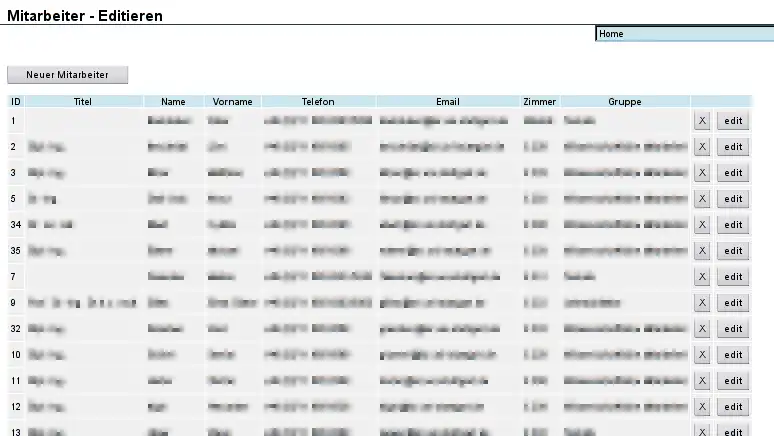This screenshot has width=774, height=436.
Task: Select the Name column header
Action: (173, 102)
